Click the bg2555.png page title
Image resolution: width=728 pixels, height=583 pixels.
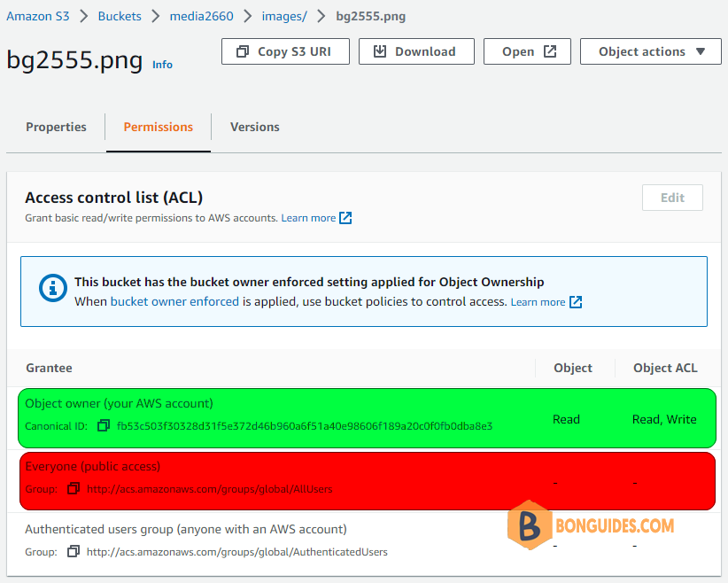74,60
